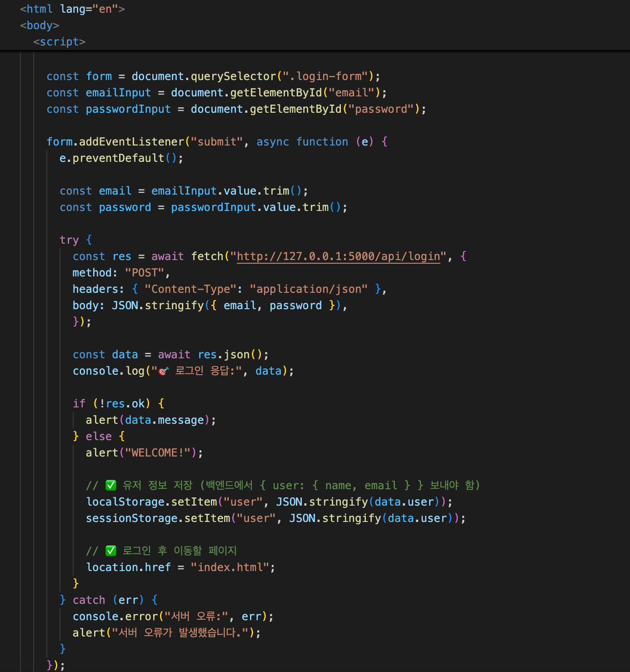The image size is (630, 672).
Task: Click the try keyword
Action: (x=69, y=240)
